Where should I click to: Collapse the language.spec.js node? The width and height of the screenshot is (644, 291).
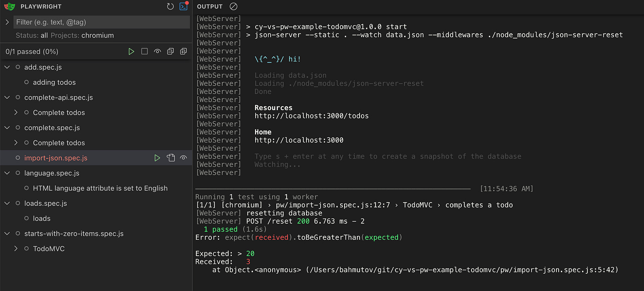(7, 173)
